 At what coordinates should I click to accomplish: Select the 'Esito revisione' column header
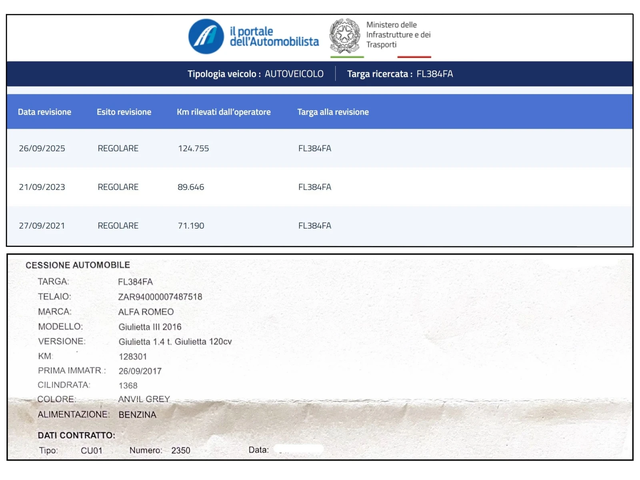[124, 112]
